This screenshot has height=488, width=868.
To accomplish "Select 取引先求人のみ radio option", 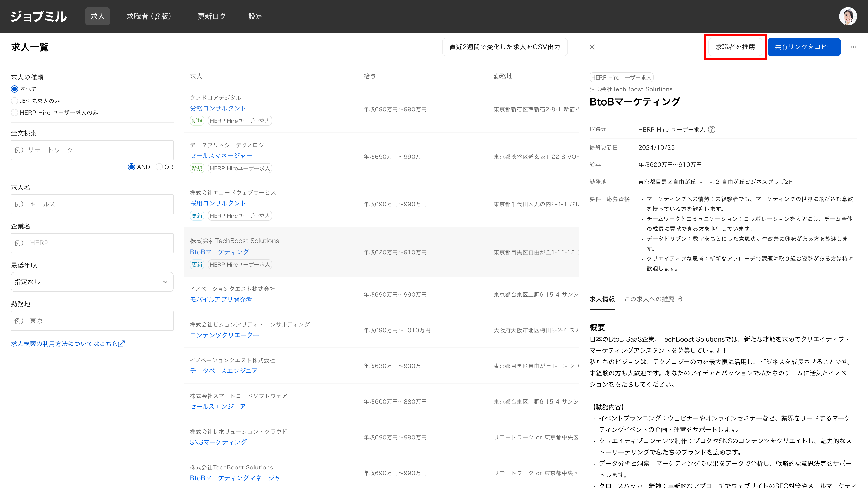I will pos(14,101).
